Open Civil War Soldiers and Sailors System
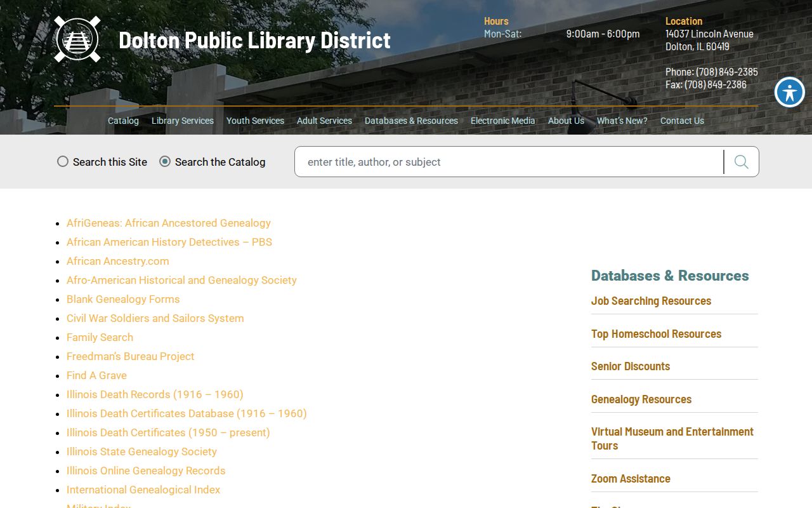The height and width of the screenshot is (508, 812). 155,318
